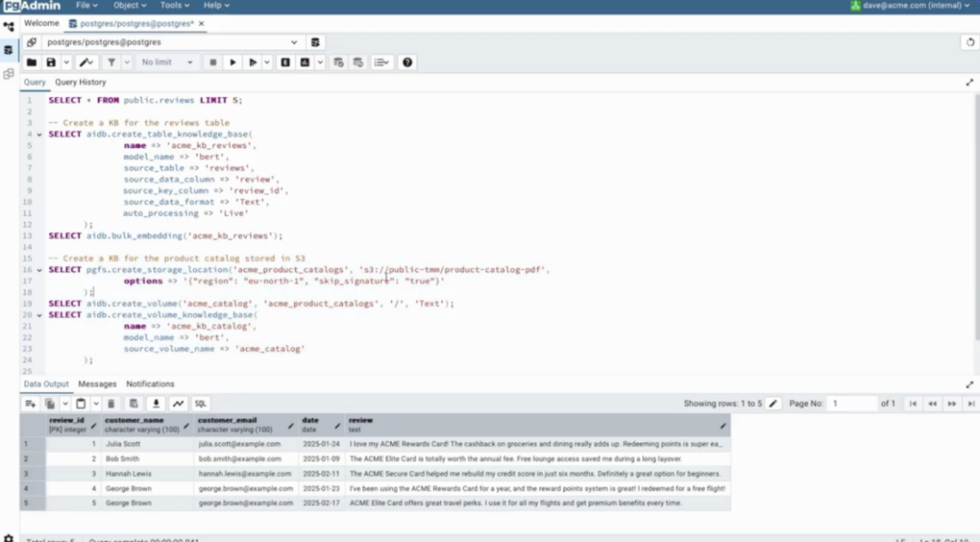Screen dimensions: 980x542
Task: Click the Save Data Changes icon
Action: (x=133, y=404)
